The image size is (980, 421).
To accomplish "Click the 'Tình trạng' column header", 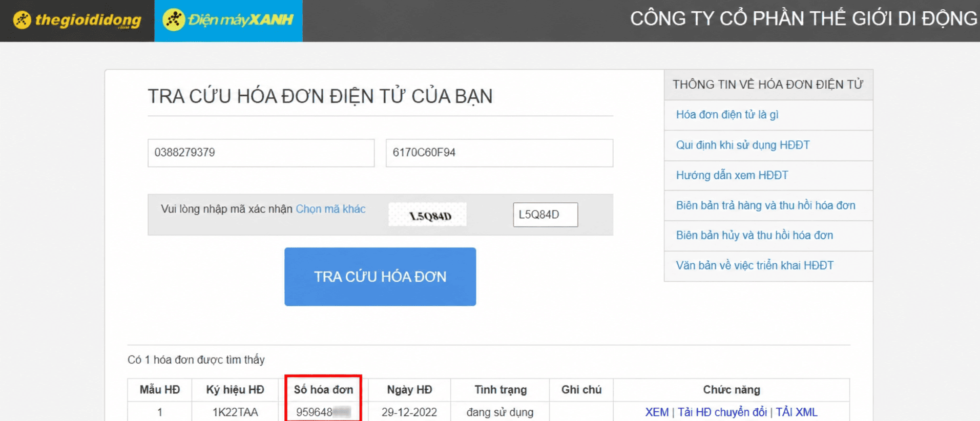I will tap(500, 390).
